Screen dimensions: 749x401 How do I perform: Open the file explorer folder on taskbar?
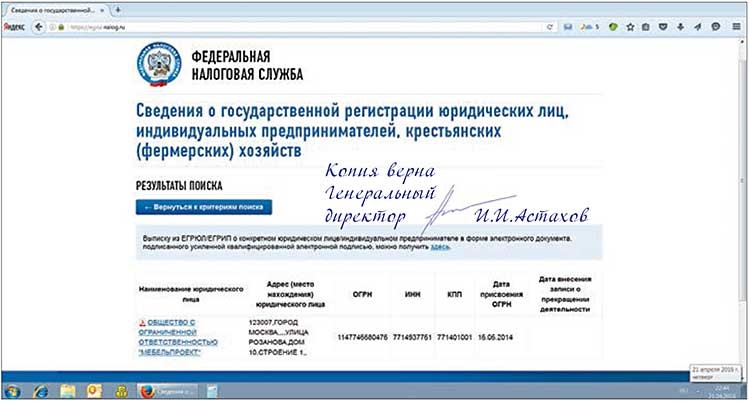coord(68,389)
